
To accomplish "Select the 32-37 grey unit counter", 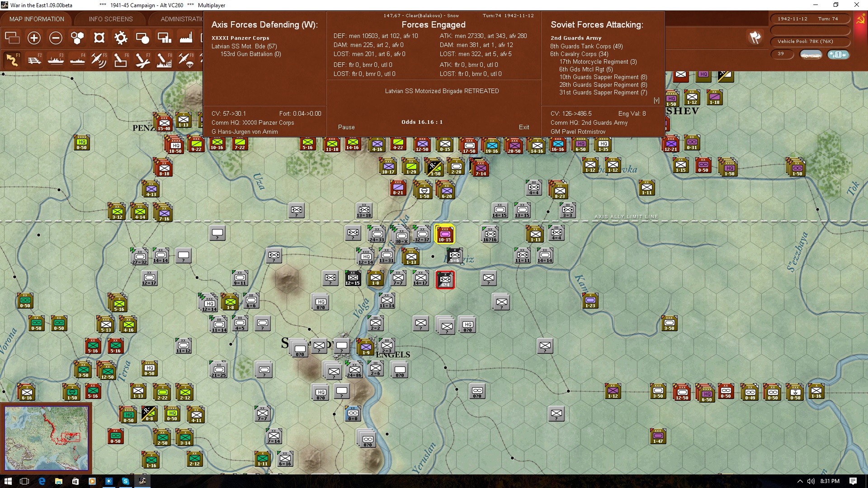I will [422, 235].
